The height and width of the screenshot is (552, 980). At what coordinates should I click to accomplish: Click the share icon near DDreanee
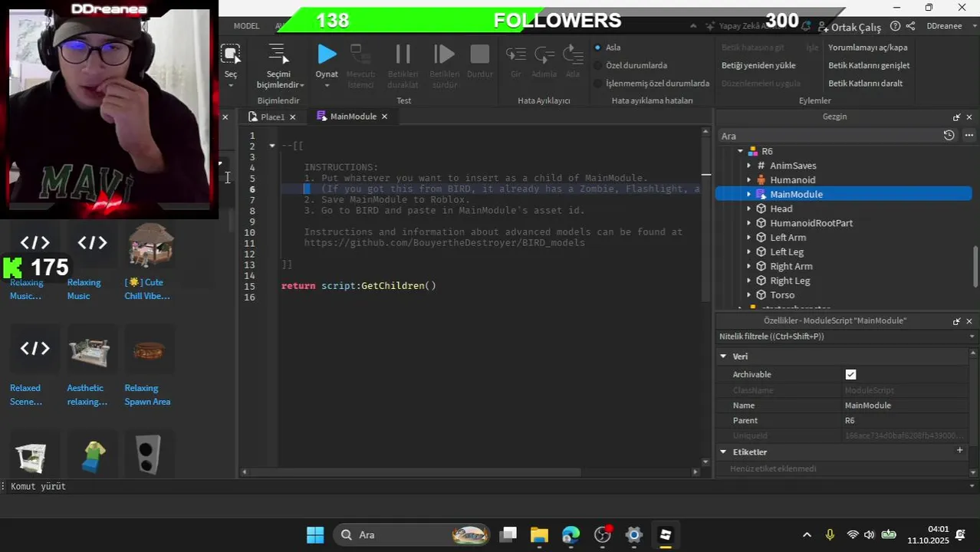pyautogui.click(x=910, y=26)
